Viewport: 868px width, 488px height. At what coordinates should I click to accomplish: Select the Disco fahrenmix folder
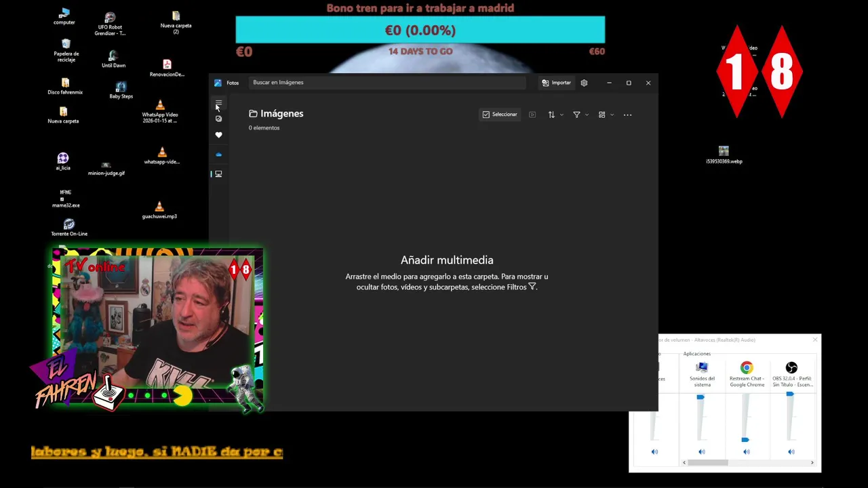tap(65, 86)
